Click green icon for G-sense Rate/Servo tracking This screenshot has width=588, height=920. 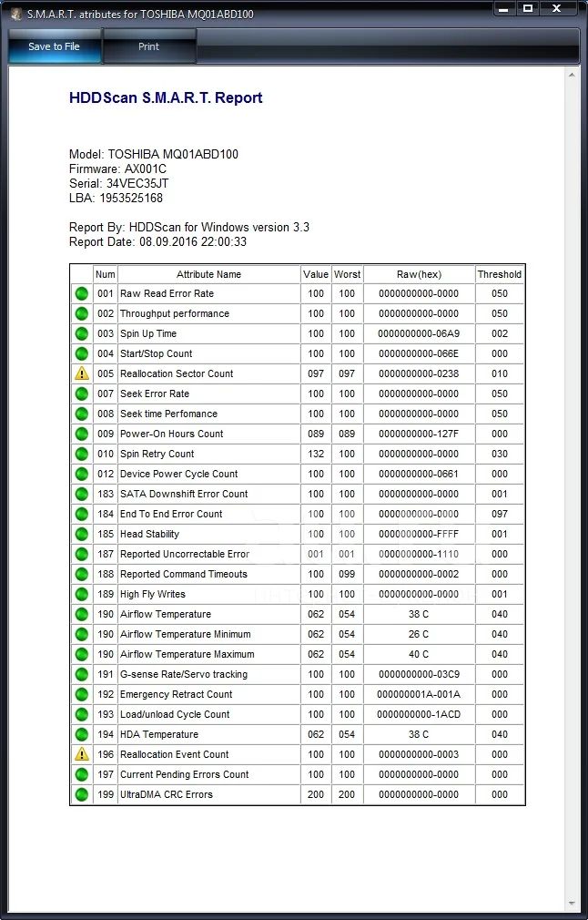coord(82,674)
